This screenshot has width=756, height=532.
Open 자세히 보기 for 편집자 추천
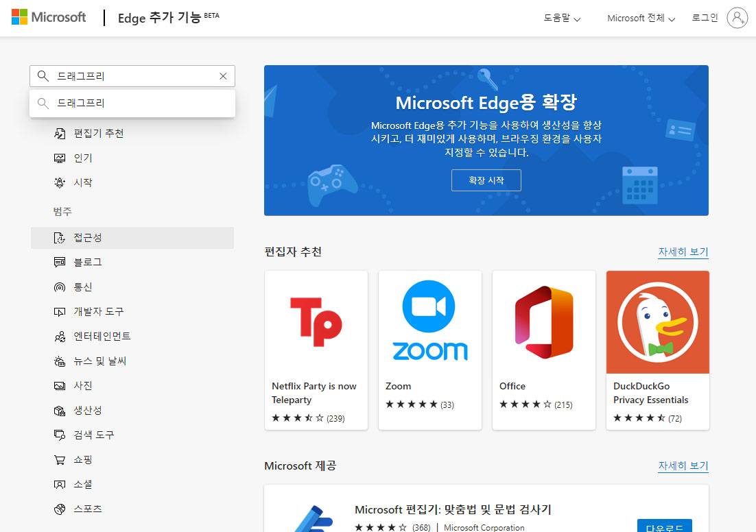(683, 252)
